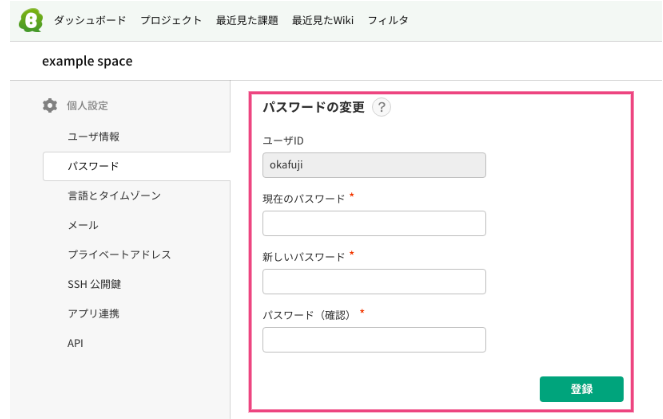Open the ダッシュボード menu

pyautogui.click(x=90, y=20)
